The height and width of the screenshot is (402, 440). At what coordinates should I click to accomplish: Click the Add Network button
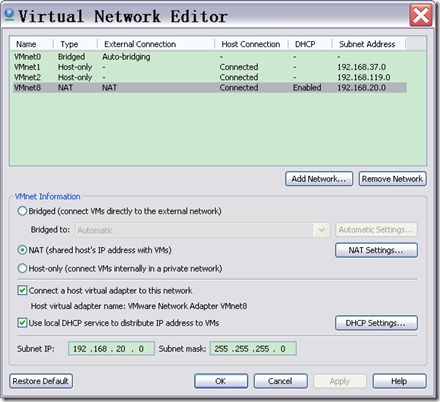point(319,179)
